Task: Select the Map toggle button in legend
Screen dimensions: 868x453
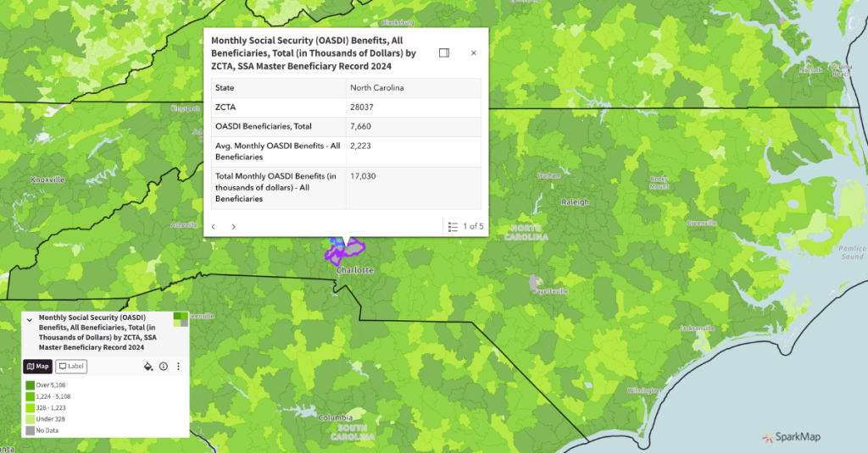Action: (x=37, y=366)
